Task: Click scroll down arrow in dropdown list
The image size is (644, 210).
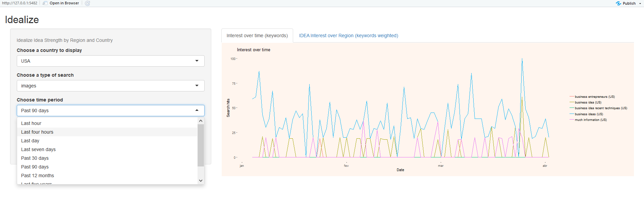Action: pos(201,181)
